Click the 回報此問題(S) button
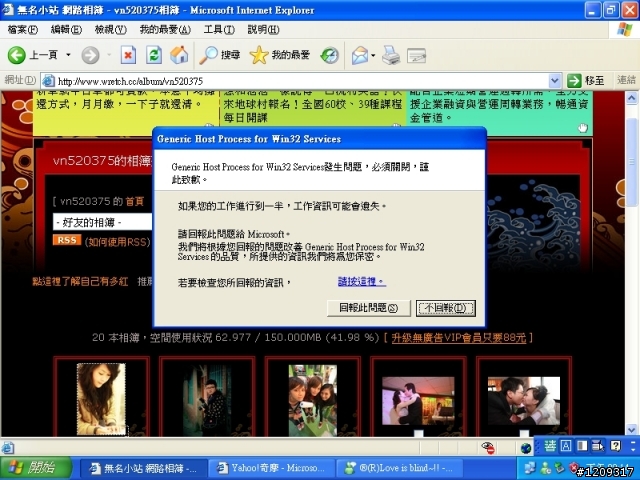 [x=369, y=308]
